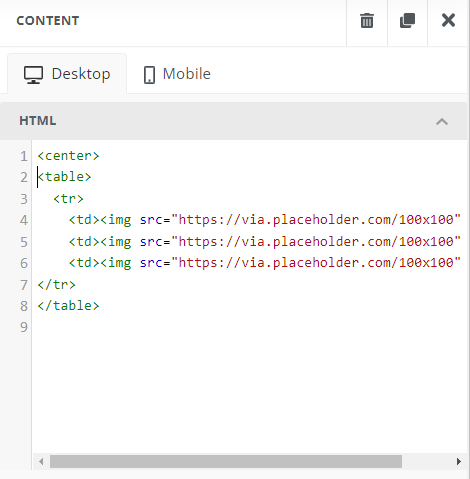Delete the content block using the trash icon

367,21
